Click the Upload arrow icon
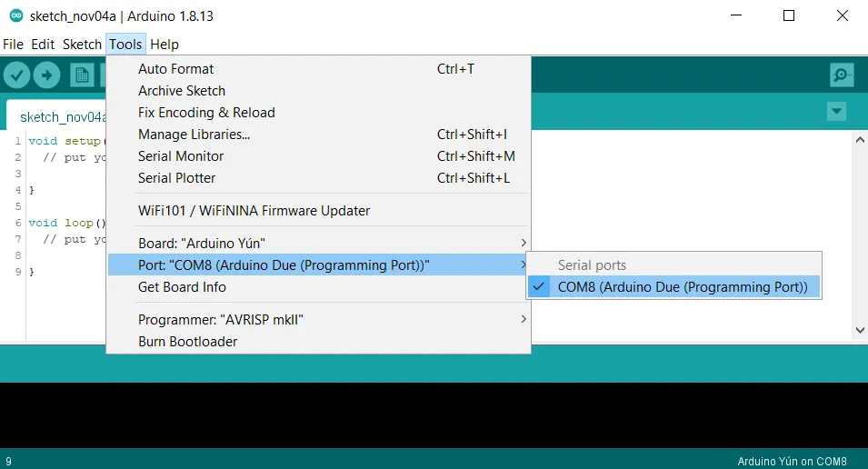The image size is (868, 469). click(x=46, y=75)
